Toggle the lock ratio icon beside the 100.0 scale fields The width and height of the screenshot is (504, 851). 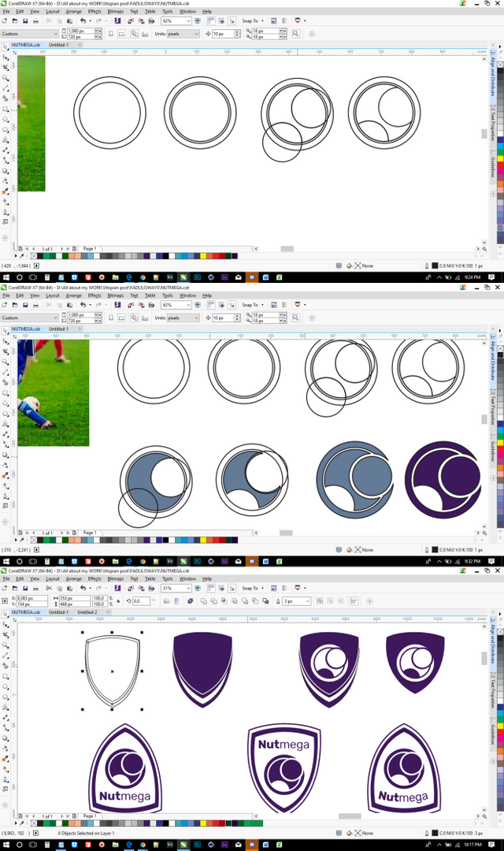tap(118, 600)
